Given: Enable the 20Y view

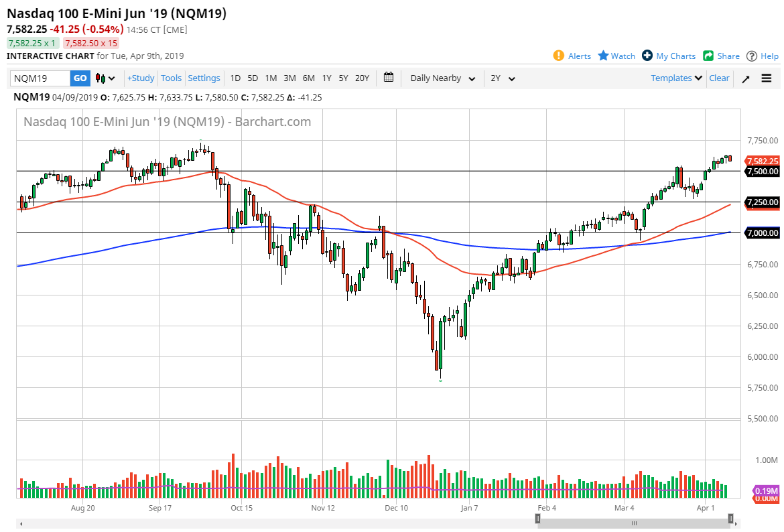Looking at the screenshot, I should (362, 78).
